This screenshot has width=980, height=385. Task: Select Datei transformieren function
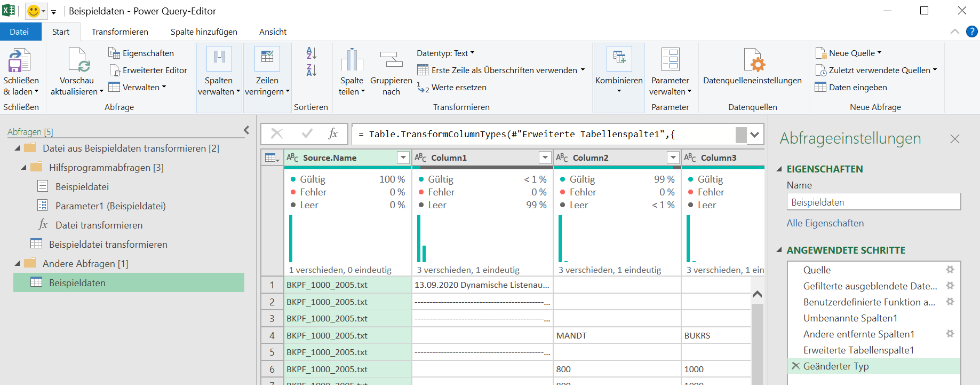(x=99, y=225)
